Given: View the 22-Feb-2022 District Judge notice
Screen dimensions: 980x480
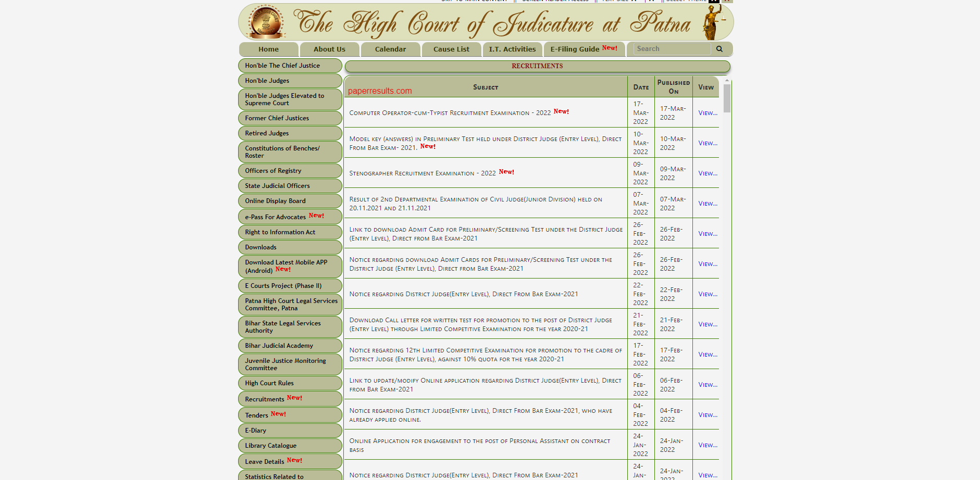Looking at the screenshot, I should (x=708, y=294).
